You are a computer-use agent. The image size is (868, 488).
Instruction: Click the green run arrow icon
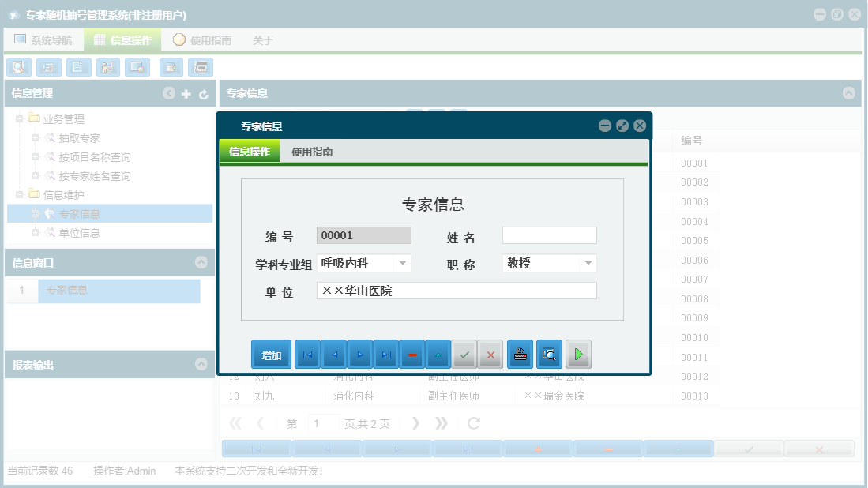tap(577, 354)
